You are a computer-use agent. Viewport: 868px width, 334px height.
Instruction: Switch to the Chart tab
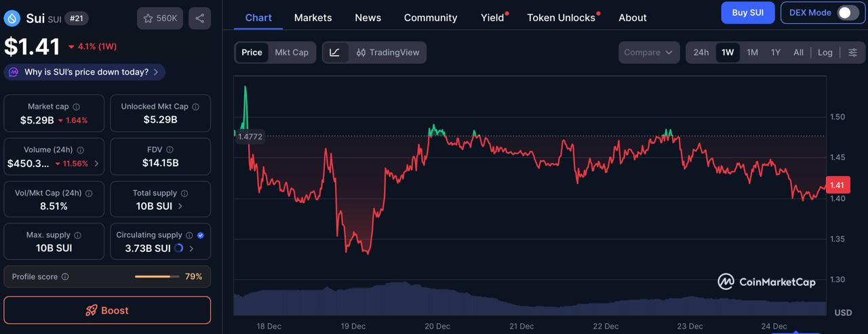click(258, 18)
